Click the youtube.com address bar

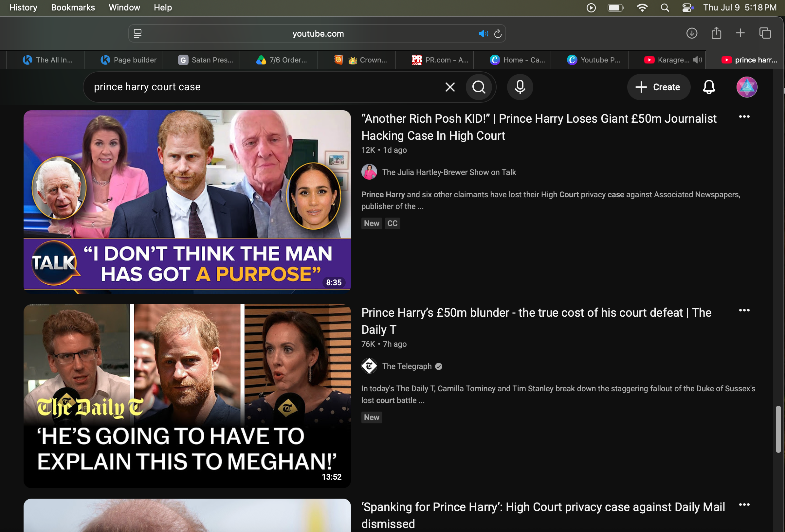click(x=318, y=34)
